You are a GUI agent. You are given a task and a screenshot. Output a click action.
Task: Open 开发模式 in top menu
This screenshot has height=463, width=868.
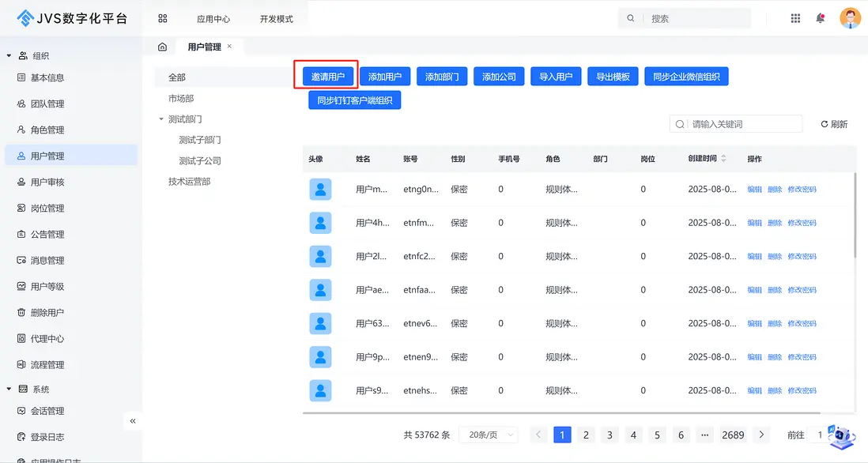(276, 19)
